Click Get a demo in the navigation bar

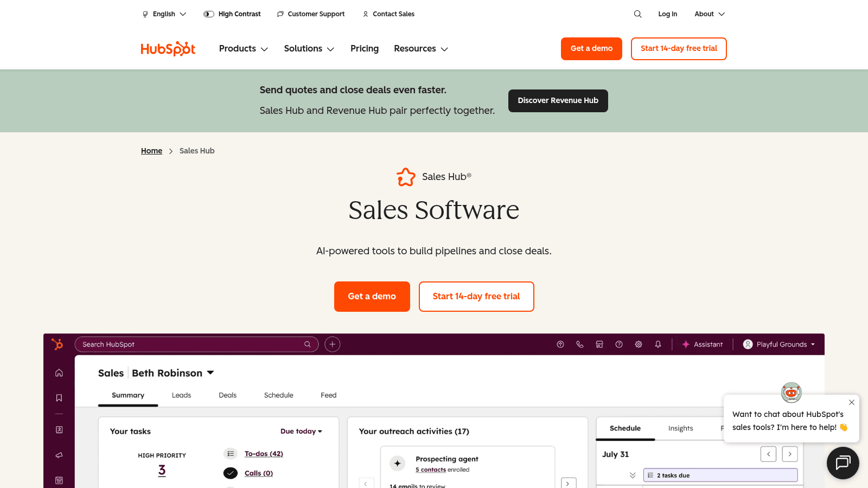(x=591, y=49)
